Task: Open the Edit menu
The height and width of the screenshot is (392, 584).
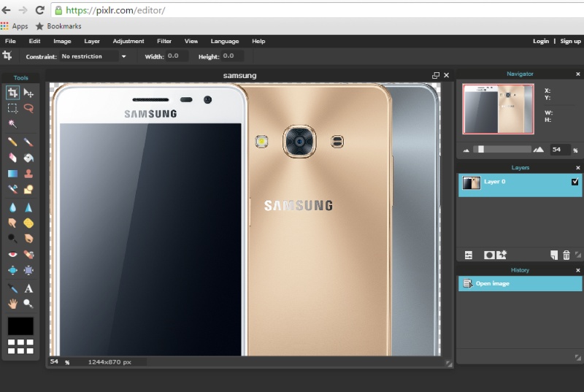Action: [34, 41]
